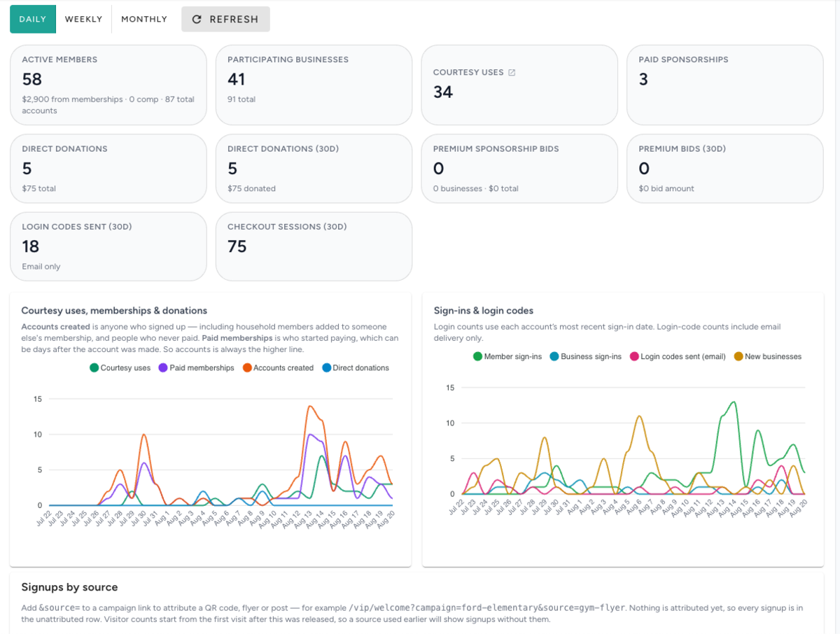Viewport: 840px width, 634px height.
Task: Toggle Login codes sent (email) legend
Action: point(678,356)
